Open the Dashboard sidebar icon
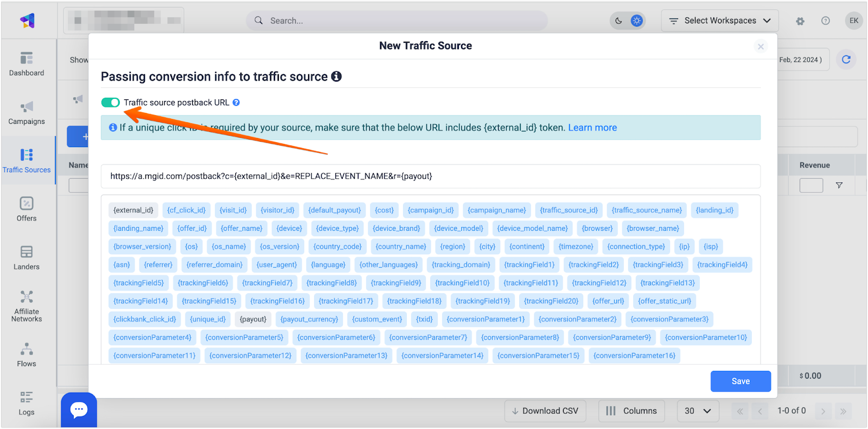 pos(27,64)
